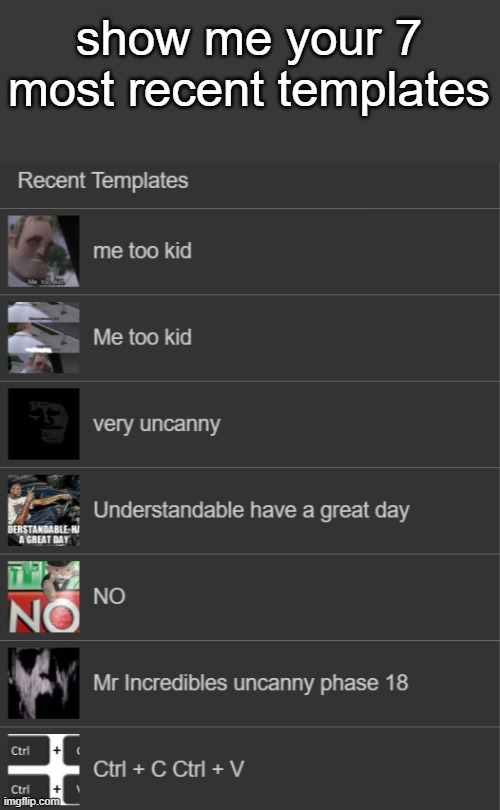
Task: Choose the capitalized 'Me too kid' template label
Action: (142, 337)
